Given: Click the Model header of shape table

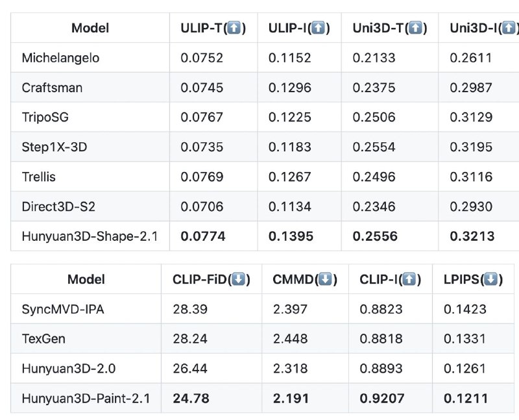Looking at the screenshot, I should coord(90,28).
